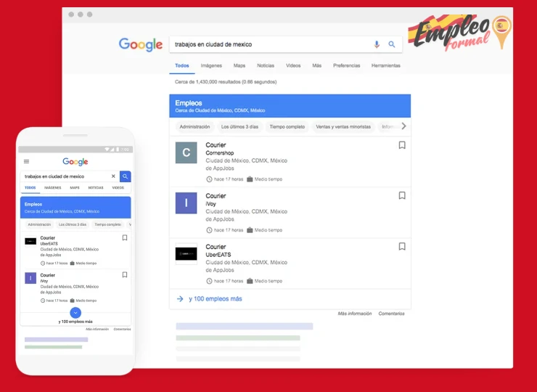Screen dimensions: 537x392
Task: Open the hamburger menu on the phone
Action: tap(26, 161)
